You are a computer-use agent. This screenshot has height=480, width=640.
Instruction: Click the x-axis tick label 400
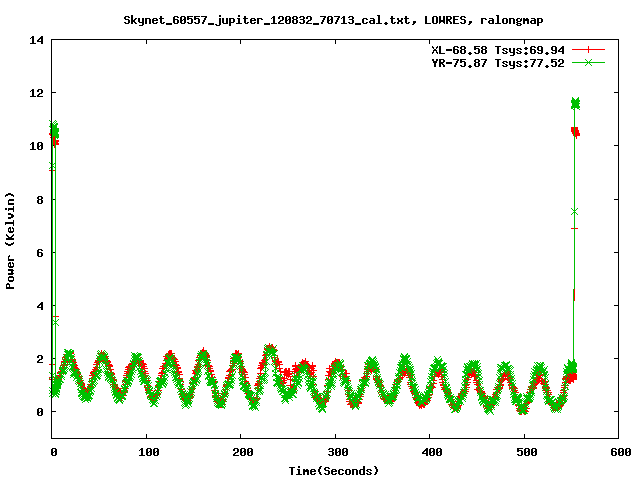[431, 452]
